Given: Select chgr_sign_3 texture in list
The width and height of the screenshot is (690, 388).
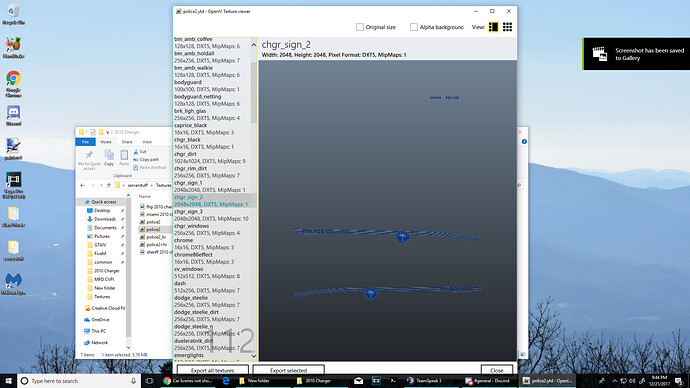Looking at the screenshot, I should [213, 215].
